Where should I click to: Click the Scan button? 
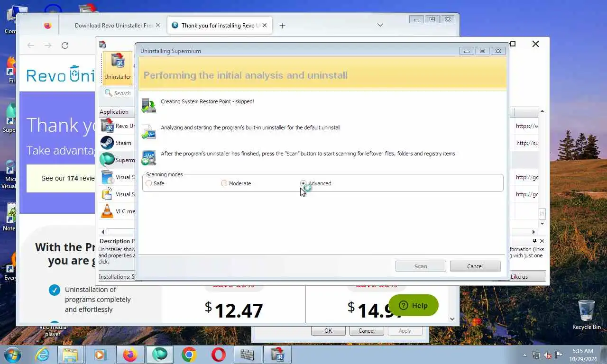coord(421,266)
